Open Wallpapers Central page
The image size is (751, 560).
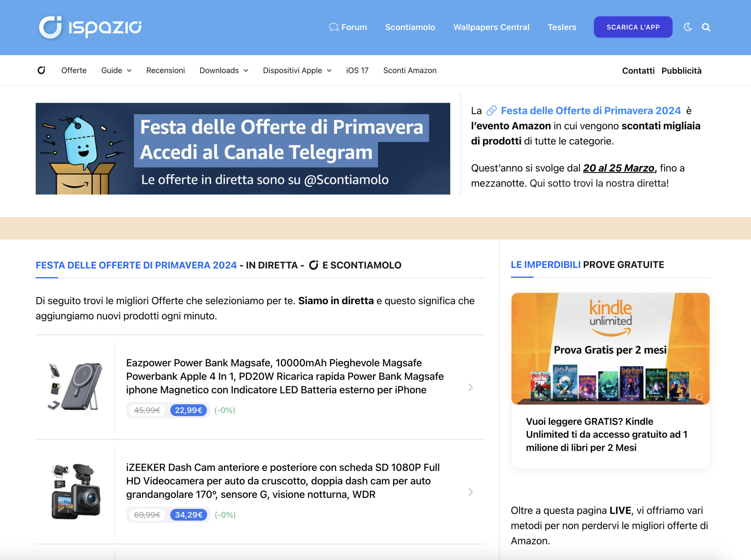point(491,27)
